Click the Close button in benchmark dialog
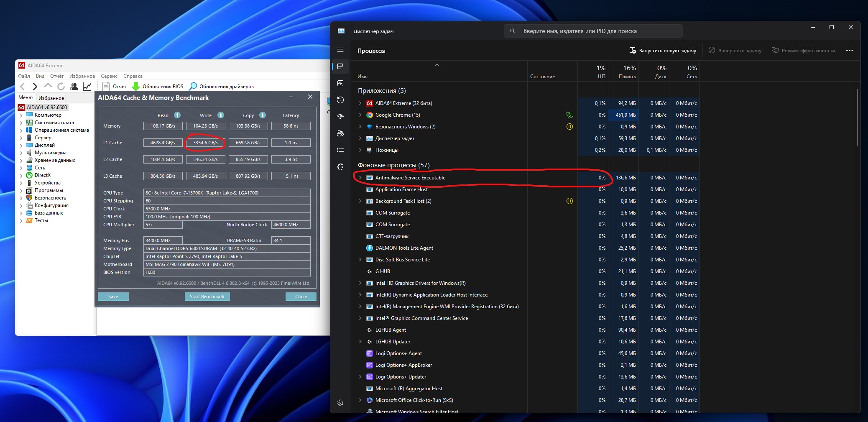The width and height of the screenshot is (868, 422). point(301,297)
